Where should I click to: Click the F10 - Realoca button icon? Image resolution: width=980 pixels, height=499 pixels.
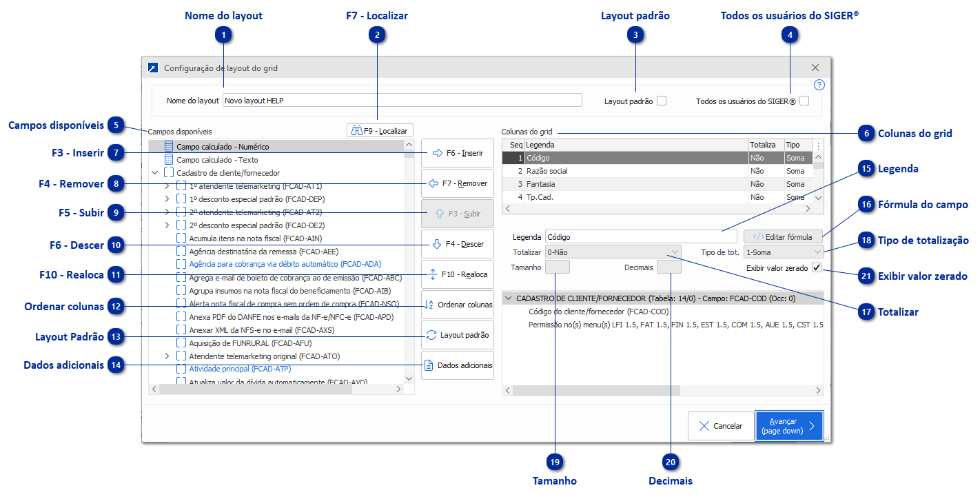pyautogui.click(x=433, y=274)
